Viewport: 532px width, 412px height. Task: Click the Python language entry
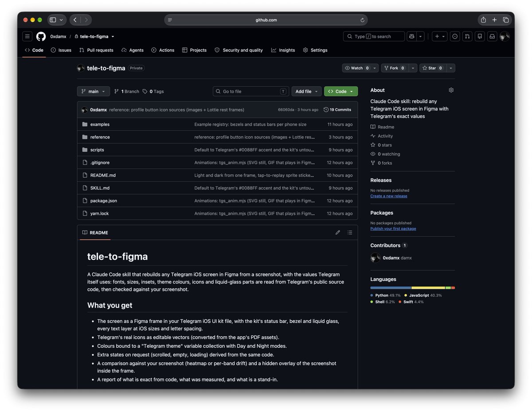[386, 295]
